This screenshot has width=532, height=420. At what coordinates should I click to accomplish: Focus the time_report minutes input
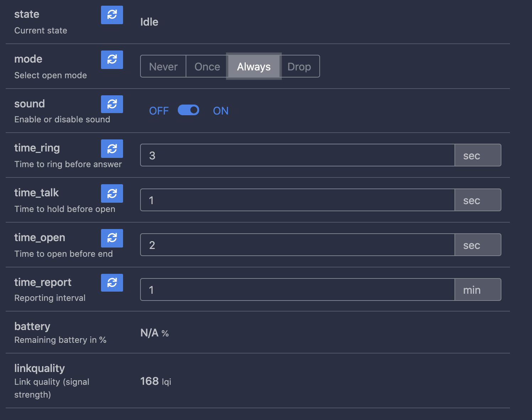coord(297,290)
